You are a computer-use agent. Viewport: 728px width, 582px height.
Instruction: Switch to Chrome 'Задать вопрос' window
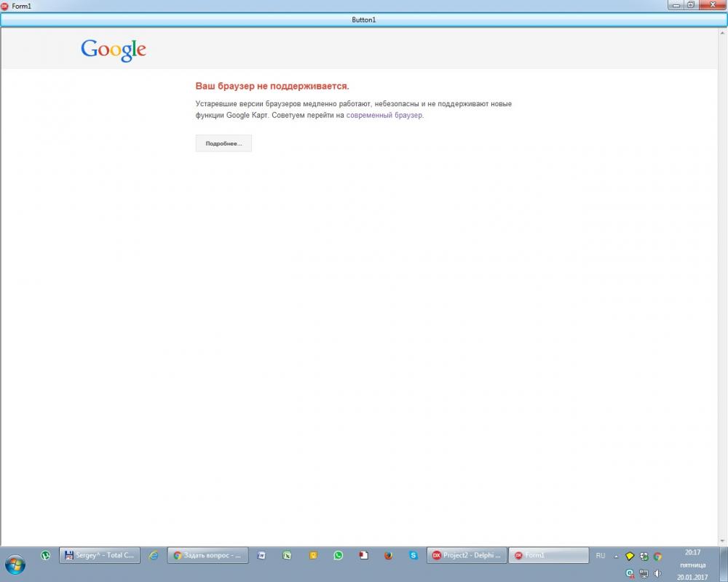[207, 555]
